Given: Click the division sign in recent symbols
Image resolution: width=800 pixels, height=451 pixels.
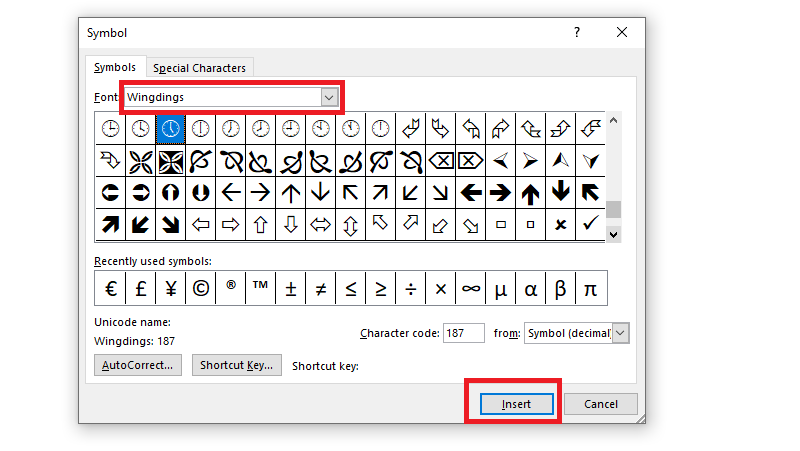Looking at the screenshot, I should (x=410, y=289).
